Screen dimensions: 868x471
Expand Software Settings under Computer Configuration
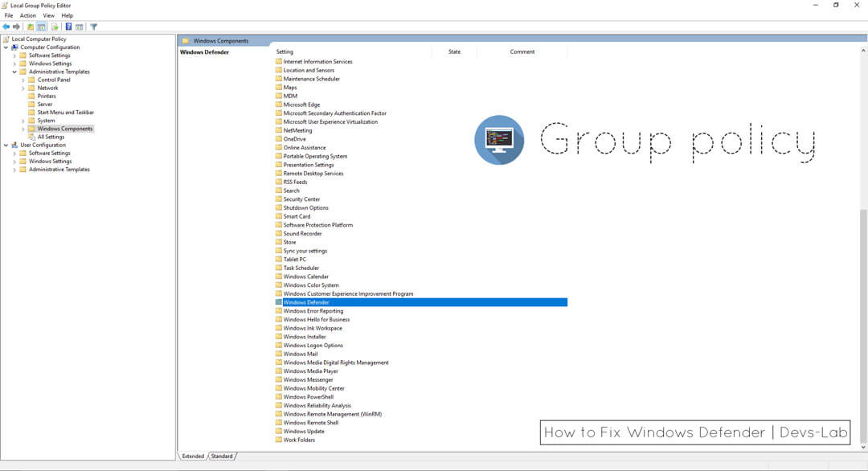point(14,55)
